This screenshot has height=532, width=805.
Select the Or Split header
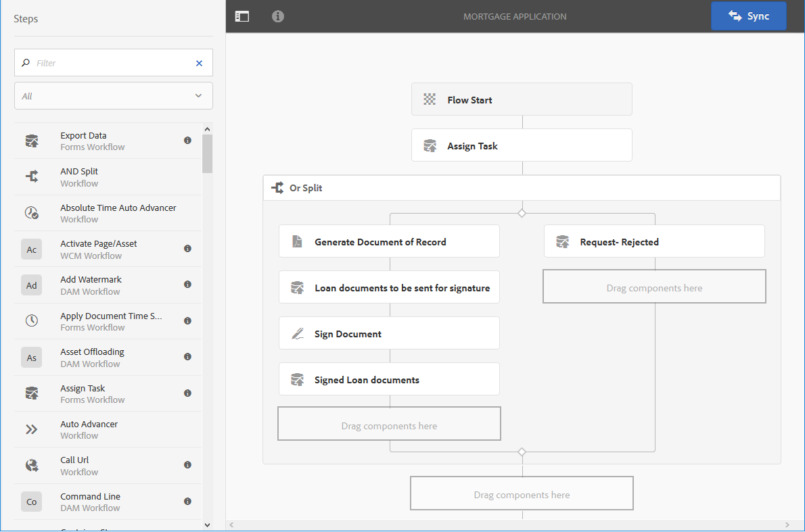point(522,188)
